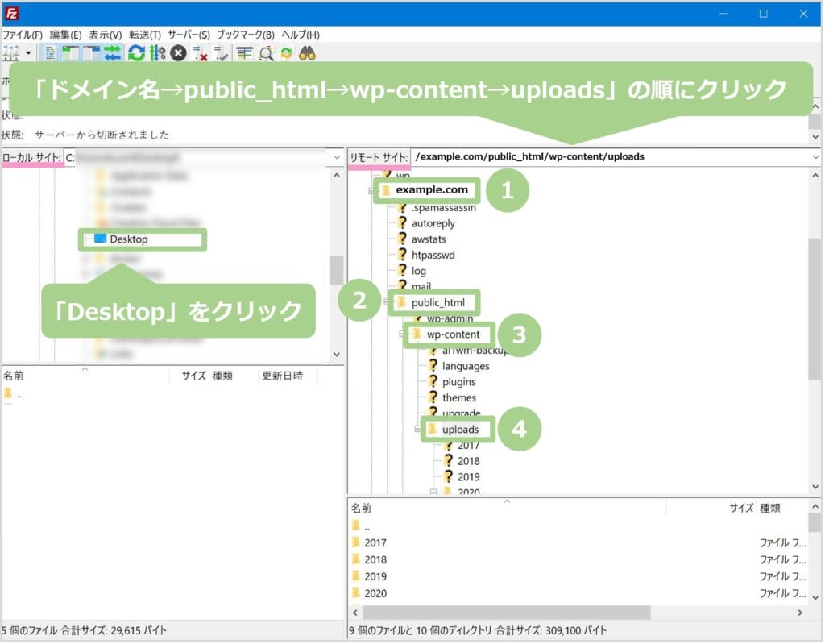Toggle the transfer queue display

(x=112, y=53)
